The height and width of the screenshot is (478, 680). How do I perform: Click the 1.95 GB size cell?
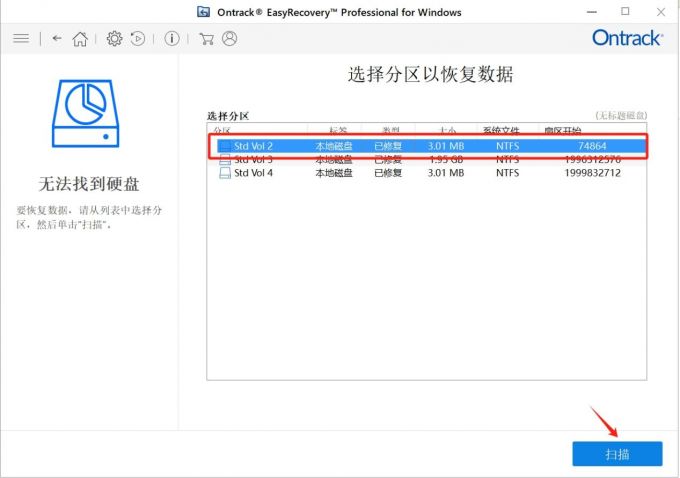point(446,160)
